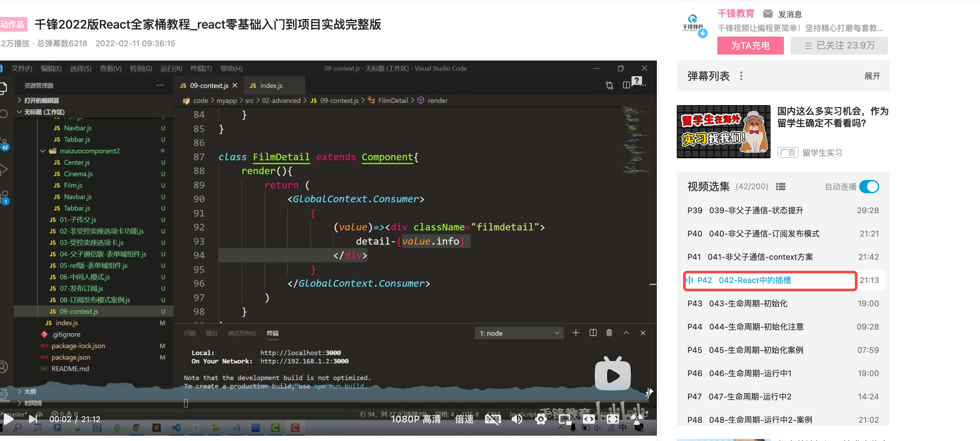Image resolution: width=980 pixels, height=441 pixels.
Task: Open Cinema.js in the file tree
Action: click(78, 174)
